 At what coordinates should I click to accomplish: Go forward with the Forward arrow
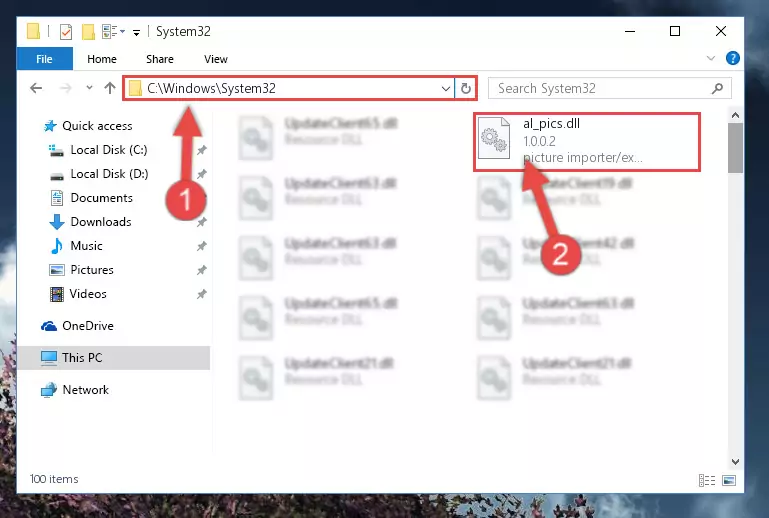(65, 88)
